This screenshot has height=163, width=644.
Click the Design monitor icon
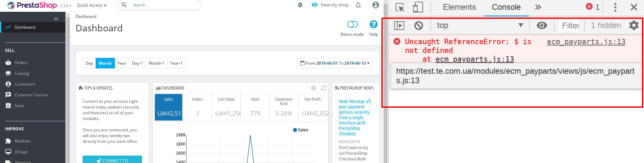[8, 152]
